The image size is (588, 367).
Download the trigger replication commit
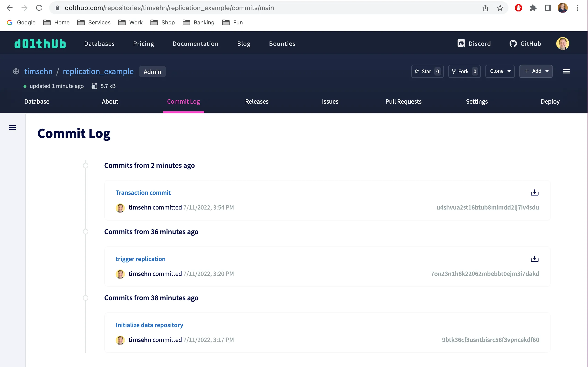point(534,259)
